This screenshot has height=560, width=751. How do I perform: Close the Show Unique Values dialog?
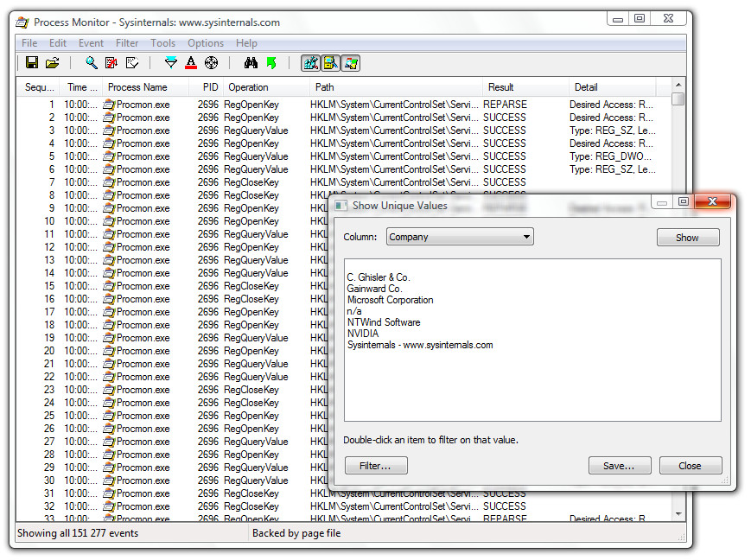[712, 201]
